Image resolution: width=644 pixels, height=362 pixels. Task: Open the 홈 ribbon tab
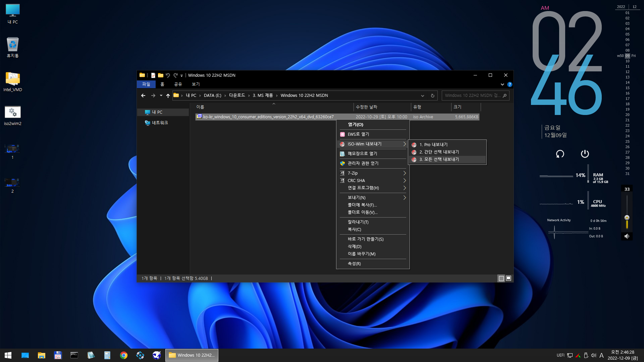click(x=162, y=84)
